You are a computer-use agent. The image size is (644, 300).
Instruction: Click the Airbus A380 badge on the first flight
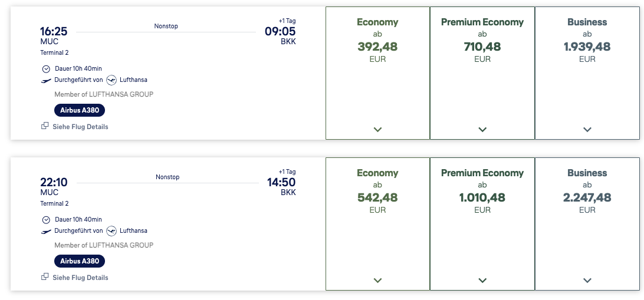80,110
